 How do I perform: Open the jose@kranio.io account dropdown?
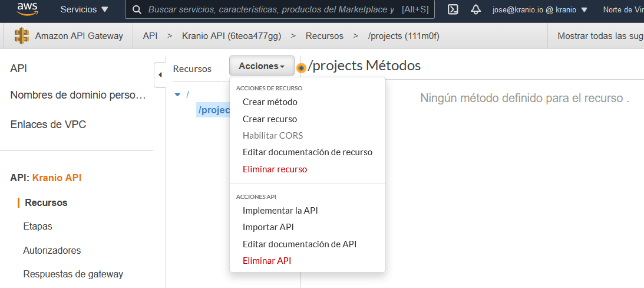(540, 9)
